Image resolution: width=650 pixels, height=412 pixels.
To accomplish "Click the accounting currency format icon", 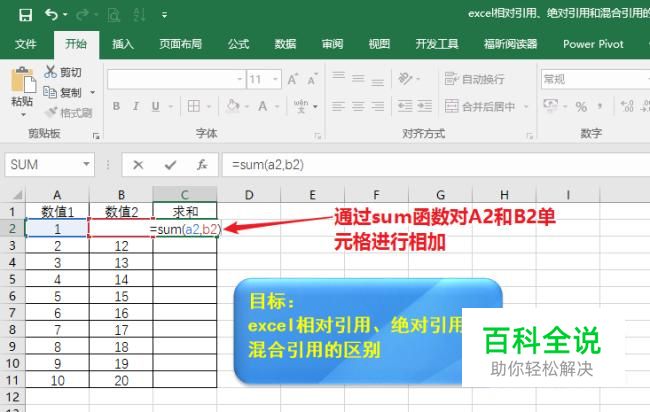I will [x=551, y=107].
